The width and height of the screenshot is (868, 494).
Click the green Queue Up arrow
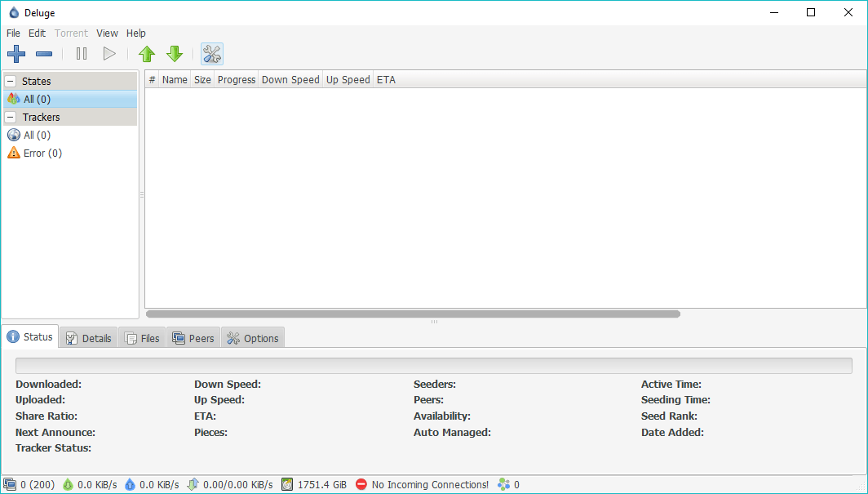[x=147, y=54]
